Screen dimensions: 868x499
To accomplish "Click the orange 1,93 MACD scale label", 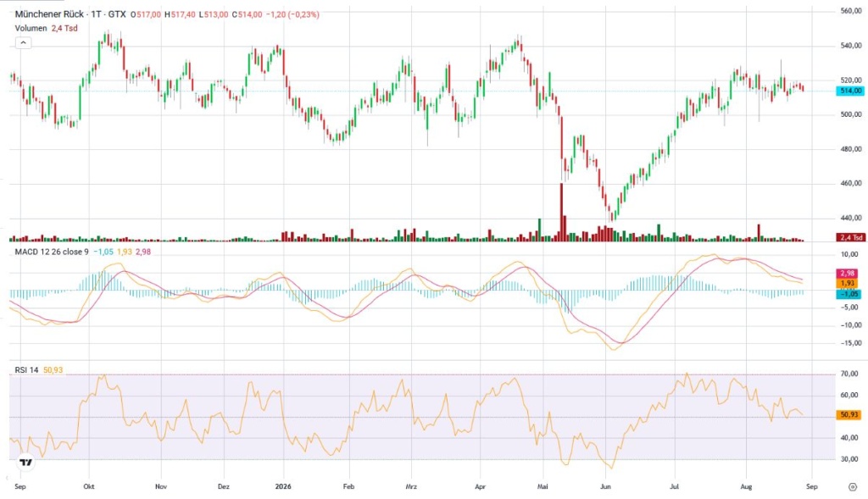I will point(848,283).
